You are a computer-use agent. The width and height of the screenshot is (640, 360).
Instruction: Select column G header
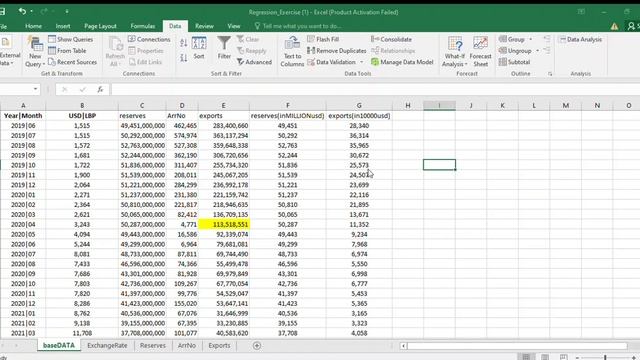[x=359, y=105]
